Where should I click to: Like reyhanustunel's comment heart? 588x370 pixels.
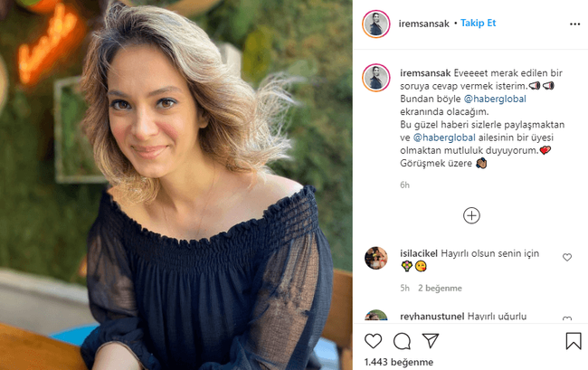[x=567, y=318]
